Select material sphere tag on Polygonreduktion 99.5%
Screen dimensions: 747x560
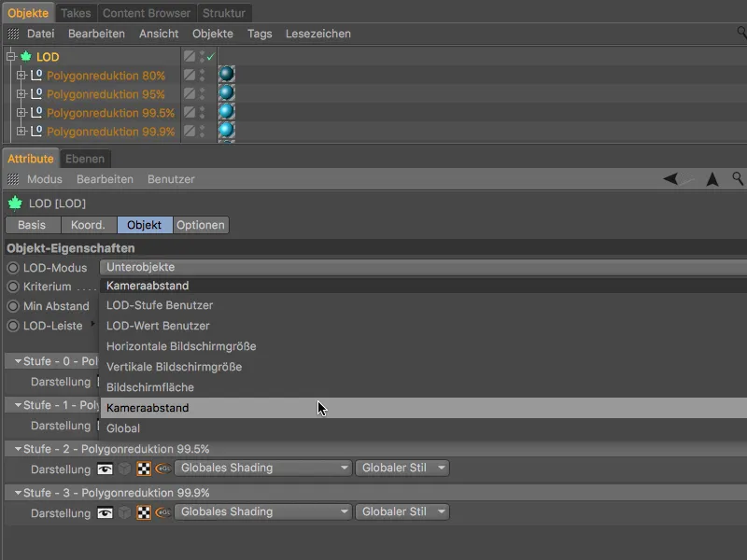click(x=226, y=111)
